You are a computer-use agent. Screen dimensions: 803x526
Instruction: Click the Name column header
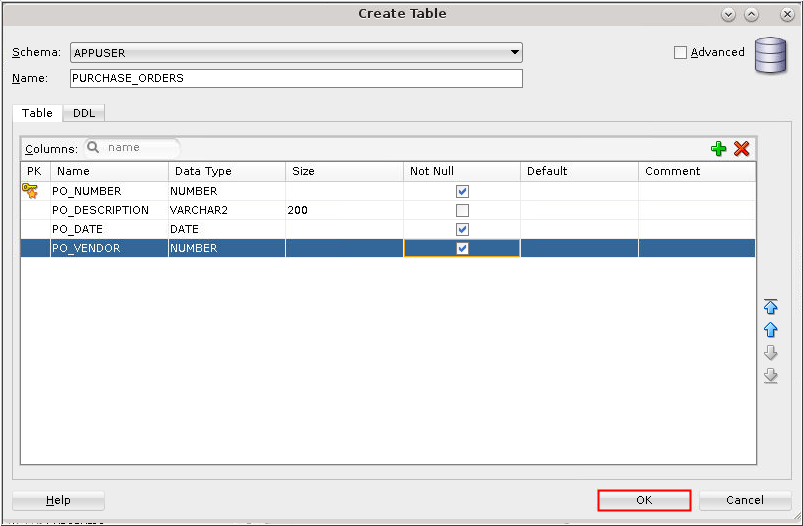click(x=109, y=171)
